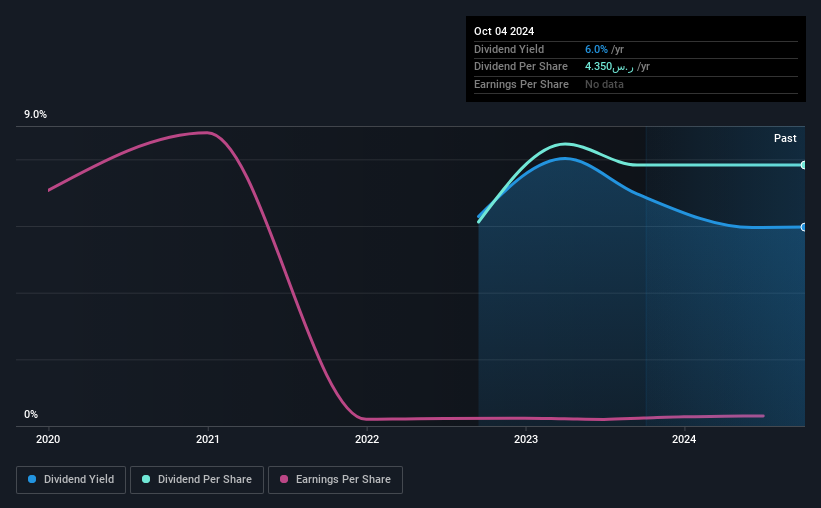Click the 0% y-axis label

31,414
